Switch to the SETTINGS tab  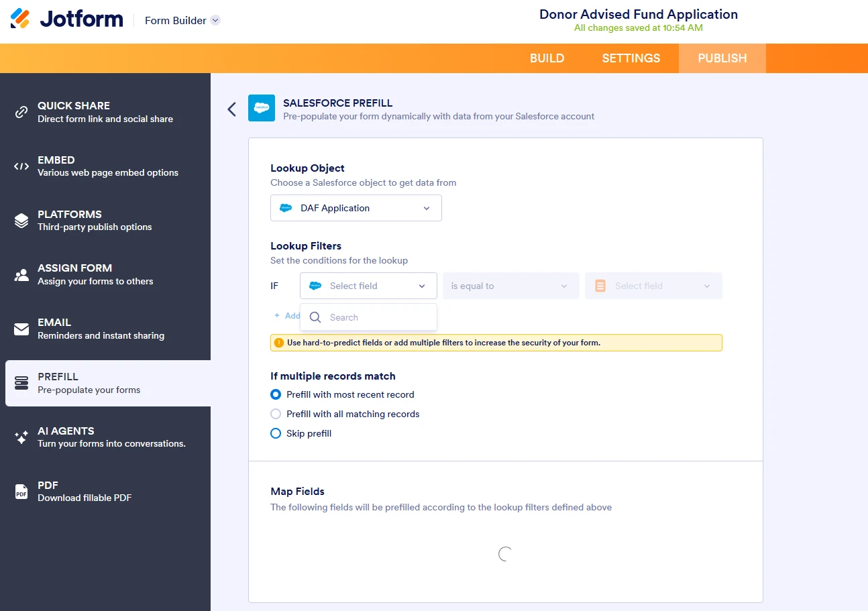(x=631, y=58)
